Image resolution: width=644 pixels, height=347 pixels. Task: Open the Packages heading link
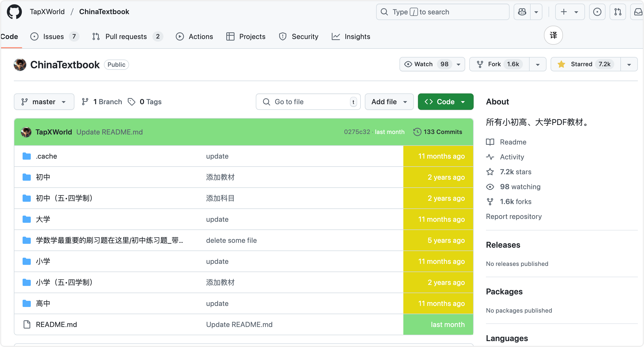point(504,292)
